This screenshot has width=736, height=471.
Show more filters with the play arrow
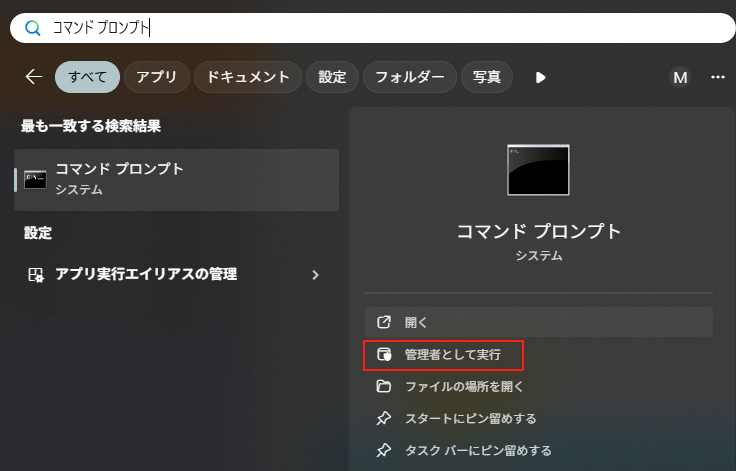click(540, 77)
